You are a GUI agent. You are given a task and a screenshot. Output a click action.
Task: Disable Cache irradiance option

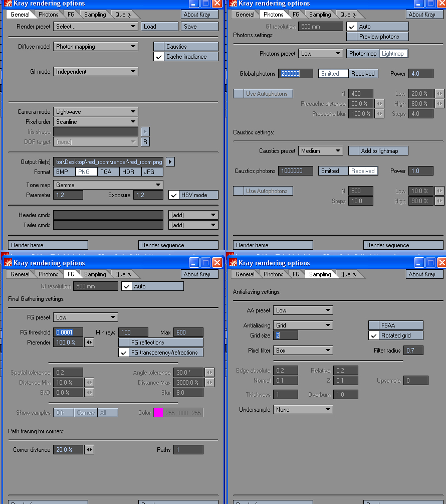tap(159, 57)
